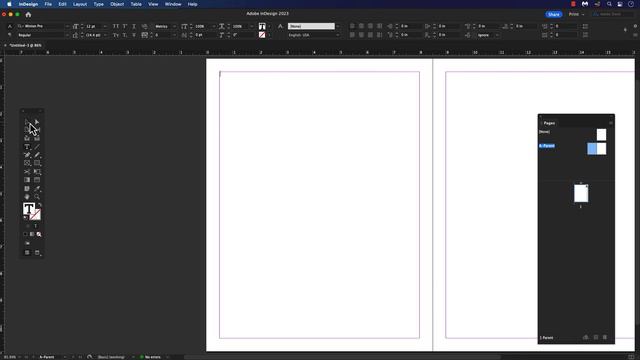
Task: Switch to Normal view mode
Action: click(27, 253)
